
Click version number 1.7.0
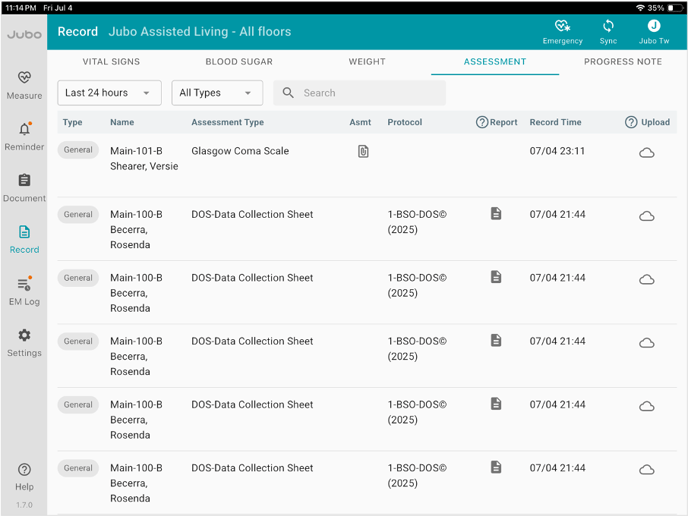point(24,505)
